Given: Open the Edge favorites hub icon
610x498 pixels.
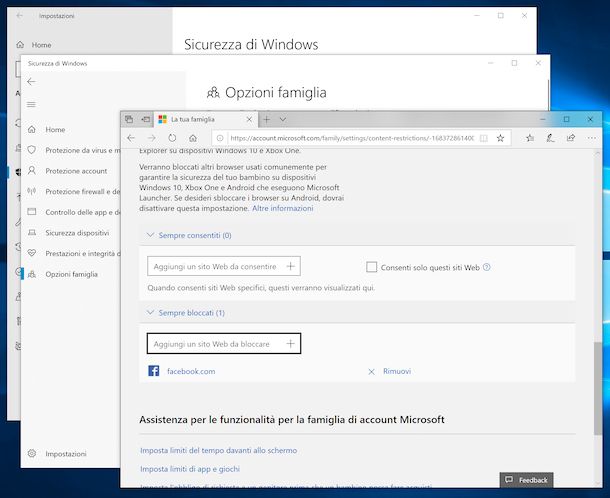Looking at the screenshot, I should [530, 138].
